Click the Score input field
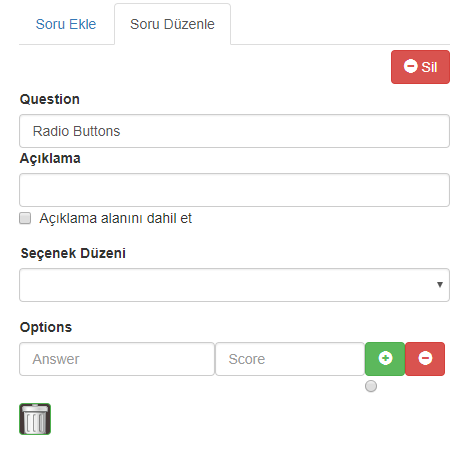 (x=290, y=359)
